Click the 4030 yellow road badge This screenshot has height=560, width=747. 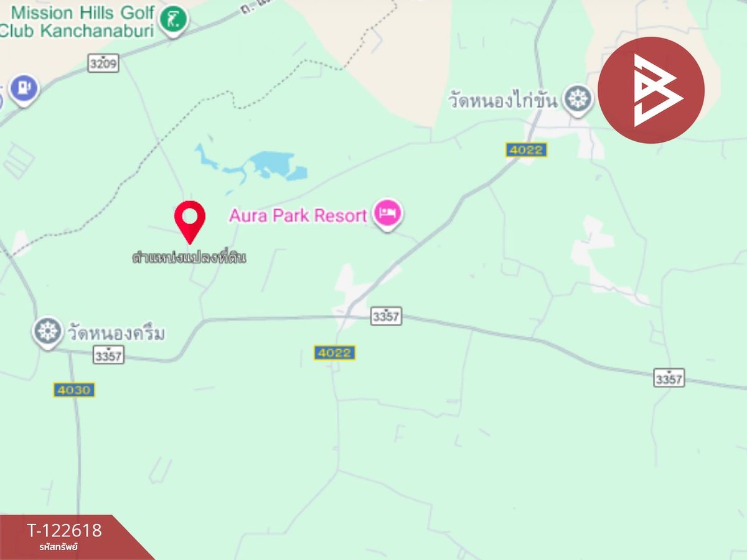pyautogui.click(x=73, y=390)
